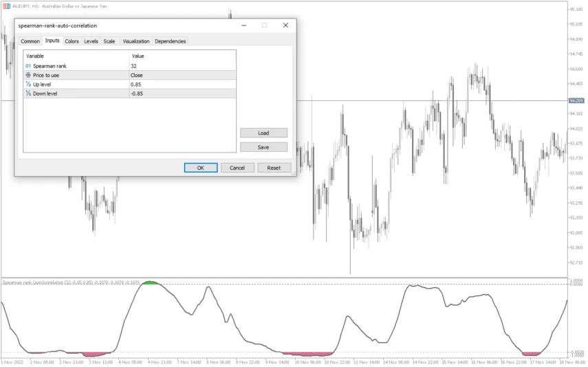The width and height of the screenshot is (588, 367).
Task: Select the Inputs tab
Action: point(52,41)
